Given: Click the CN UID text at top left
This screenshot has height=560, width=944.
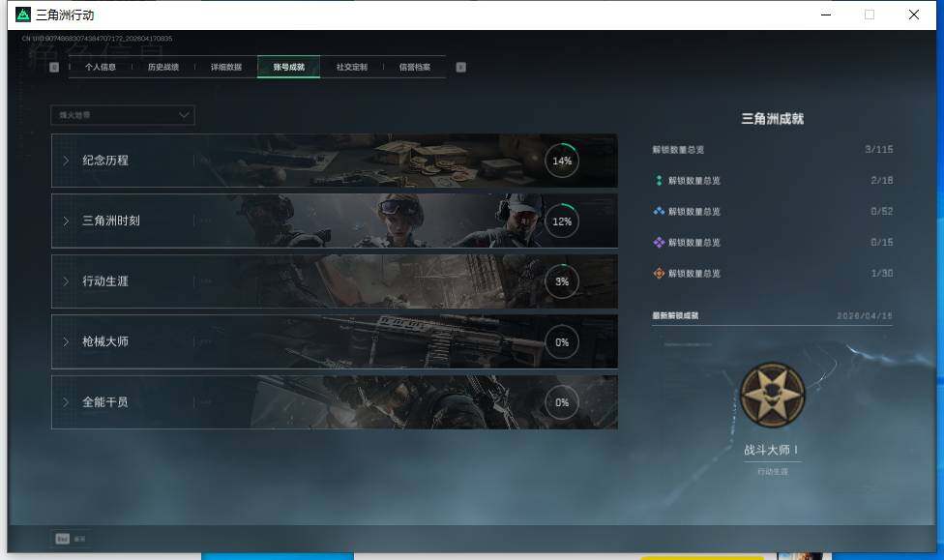Looking at the screenshot, I should tap(97, 39).
